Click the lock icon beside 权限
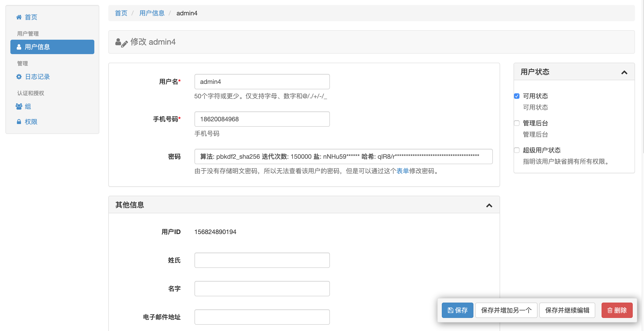This screenshot has width=644, height=331. click(x=19, y=122)
